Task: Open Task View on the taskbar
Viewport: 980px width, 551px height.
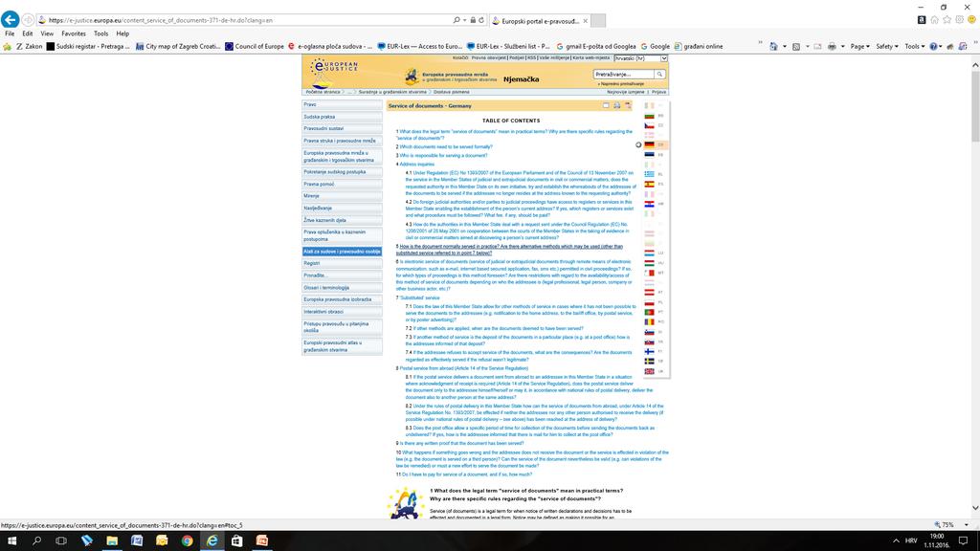Action: [61, 541]
